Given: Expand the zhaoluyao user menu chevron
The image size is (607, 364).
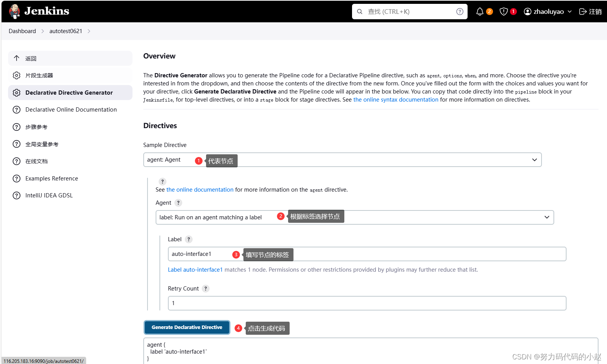Looking at the screenshot, I should pos(570,12).
